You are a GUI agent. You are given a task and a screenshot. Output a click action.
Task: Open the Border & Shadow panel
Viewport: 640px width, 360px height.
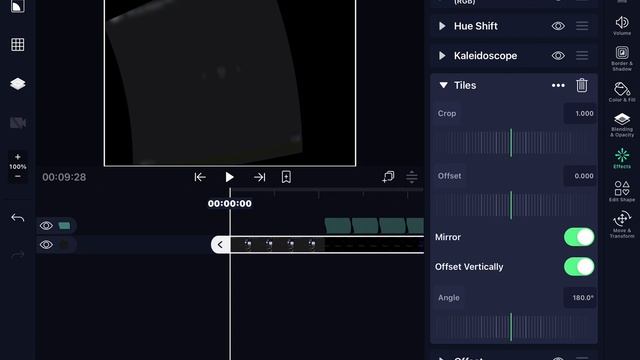[622, 58]
